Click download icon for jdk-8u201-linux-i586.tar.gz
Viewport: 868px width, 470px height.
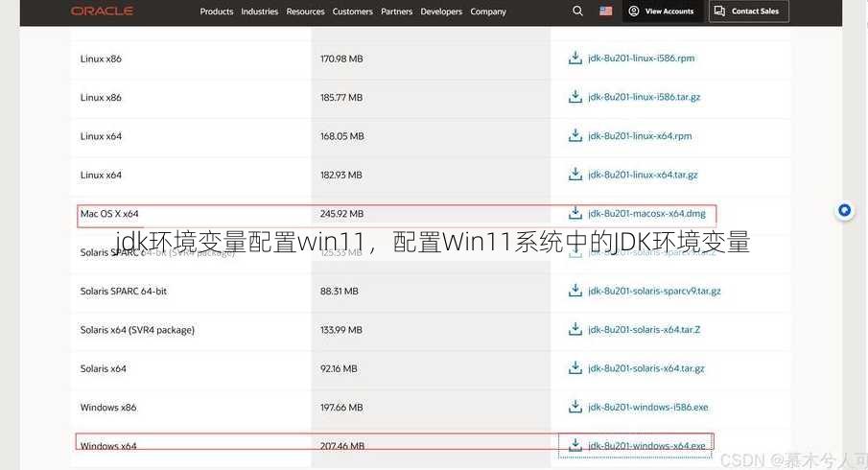(575, 97)
